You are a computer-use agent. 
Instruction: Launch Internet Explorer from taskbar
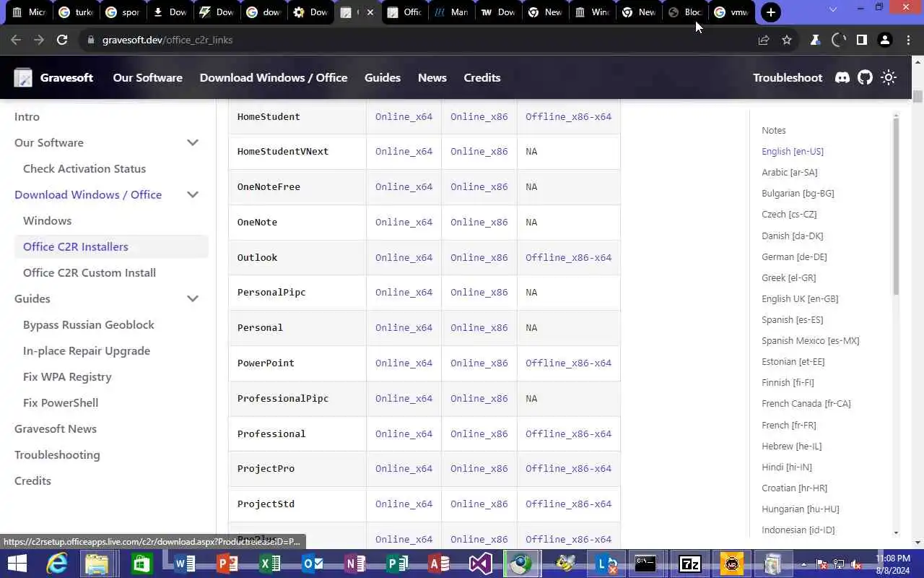pyautogui.click(x=56, y=563)
